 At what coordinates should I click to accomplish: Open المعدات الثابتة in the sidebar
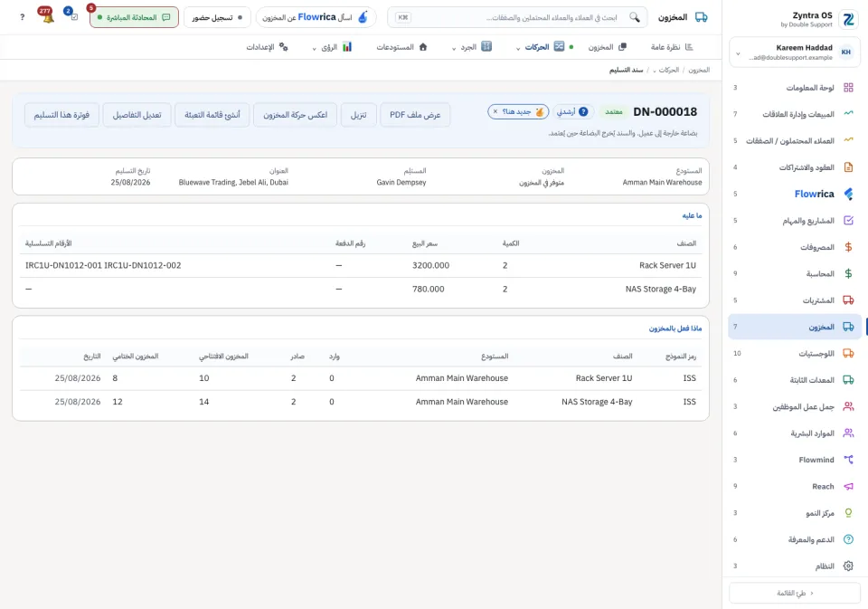(x=795, y=380)
